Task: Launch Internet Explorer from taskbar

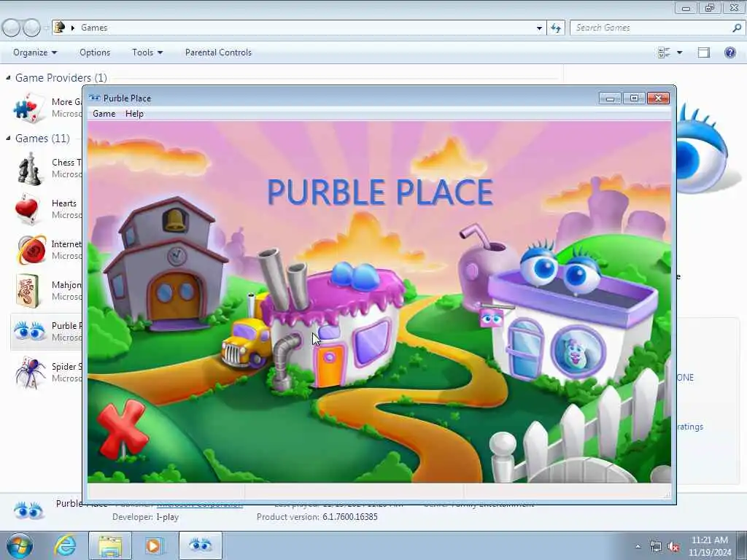Action: (x=65, y=545)
